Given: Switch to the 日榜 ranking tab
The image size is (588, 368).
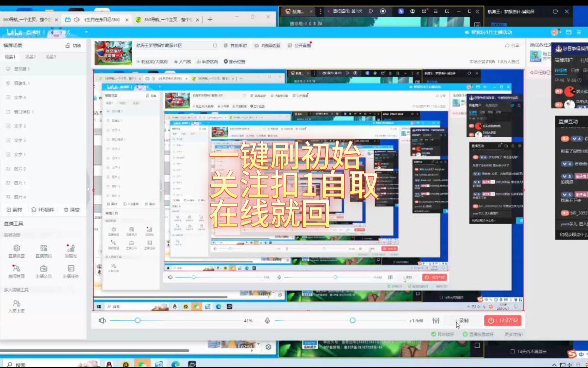Looking at the screenshot, I should point(575,70).
